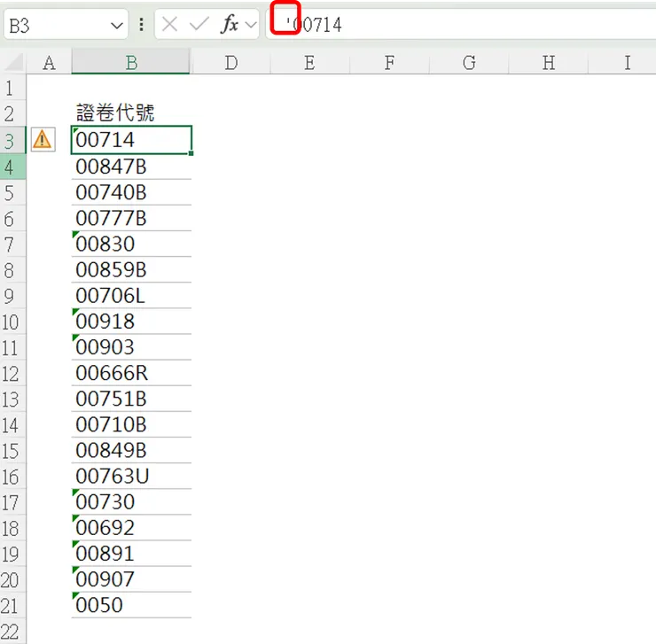This screenshot has height=644, width=656.
Task: Select column H header
Action: click(x=549, y=63)
